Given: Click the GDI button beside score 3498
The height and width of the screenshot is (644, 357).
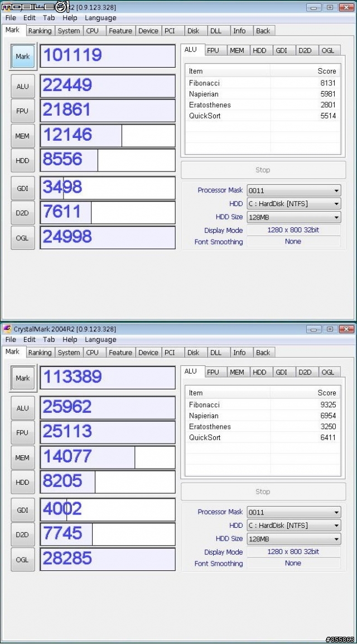Looking at the screenshot, I should 22,189.
